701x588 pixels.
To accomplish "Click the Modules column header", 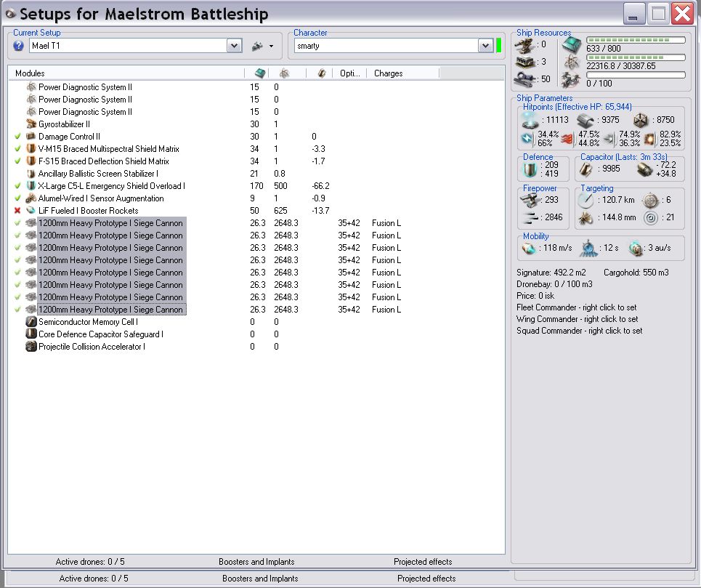I will (x=30, y=73).
